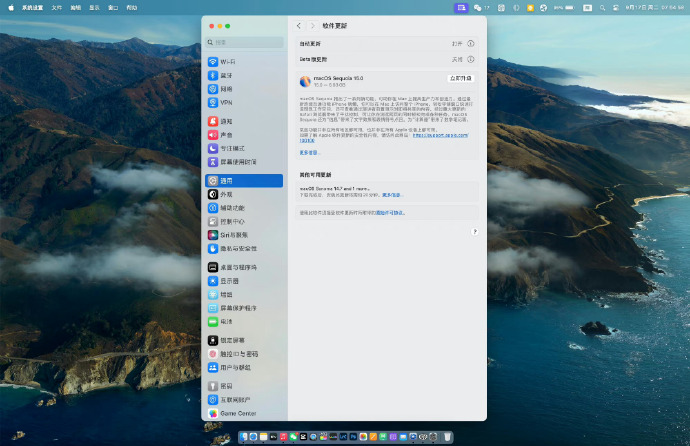Viewport: 690px width, 446px height.
Task: Open 隐私与安全性 (Privacy & Security) in sidebar
Action: [x=244, y=249]
